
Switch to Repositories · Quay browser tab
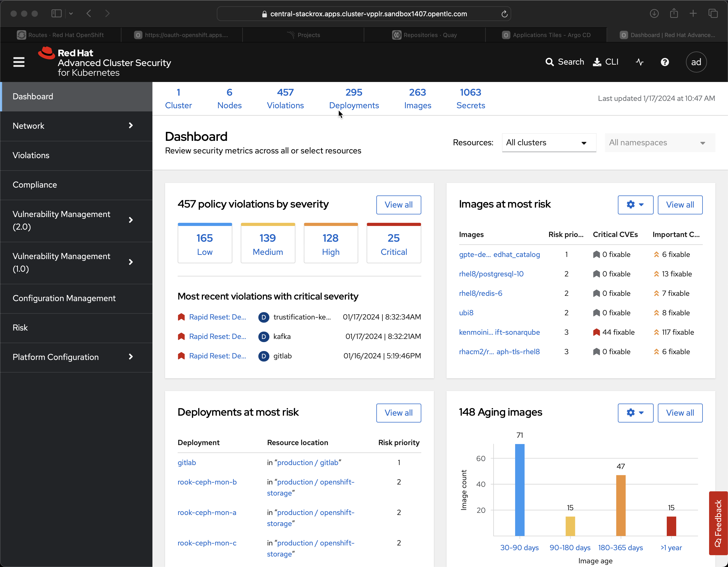coord(424,35)
